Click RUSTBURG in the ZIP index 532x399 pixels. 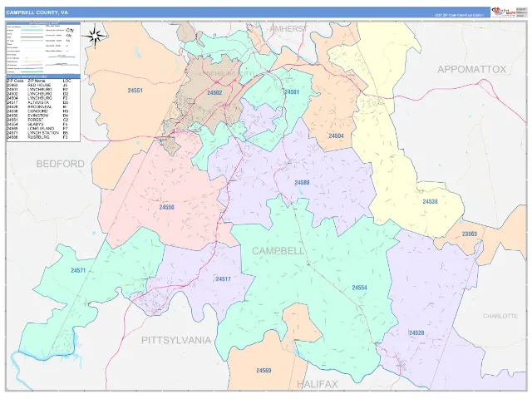point(38,138)
